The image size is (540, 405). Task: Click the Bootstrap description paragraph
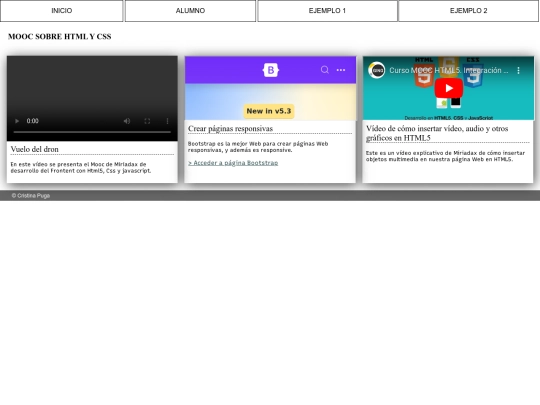click(x=258, y=147)
